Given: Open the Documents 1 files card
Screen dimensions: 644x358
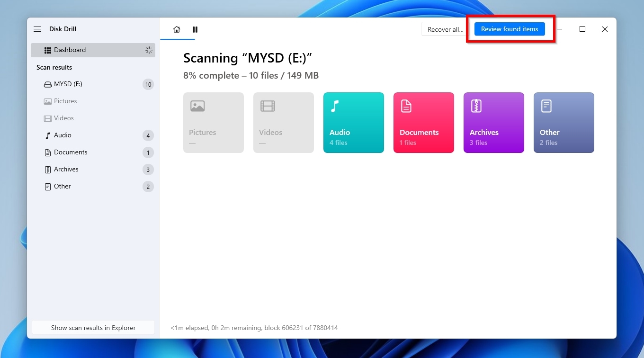Looking at the screenshot, I should tap(424, 123).
